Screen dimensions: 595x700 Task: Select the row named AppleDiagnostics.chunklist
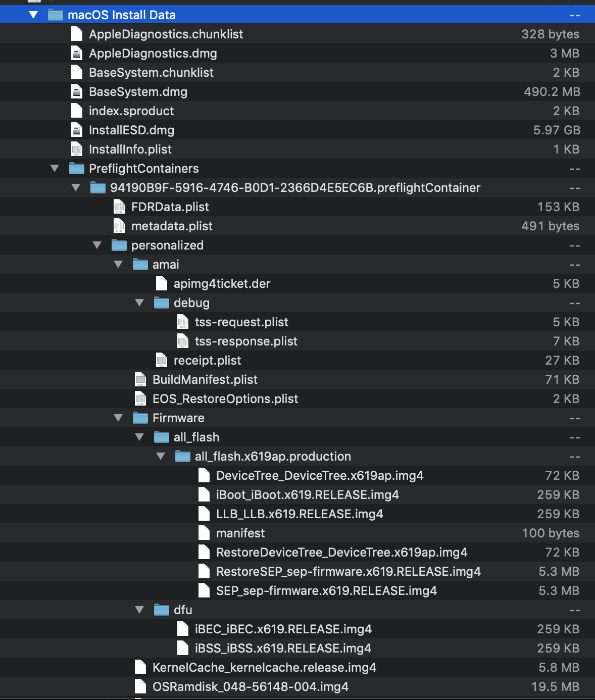(x=297, y=34)
